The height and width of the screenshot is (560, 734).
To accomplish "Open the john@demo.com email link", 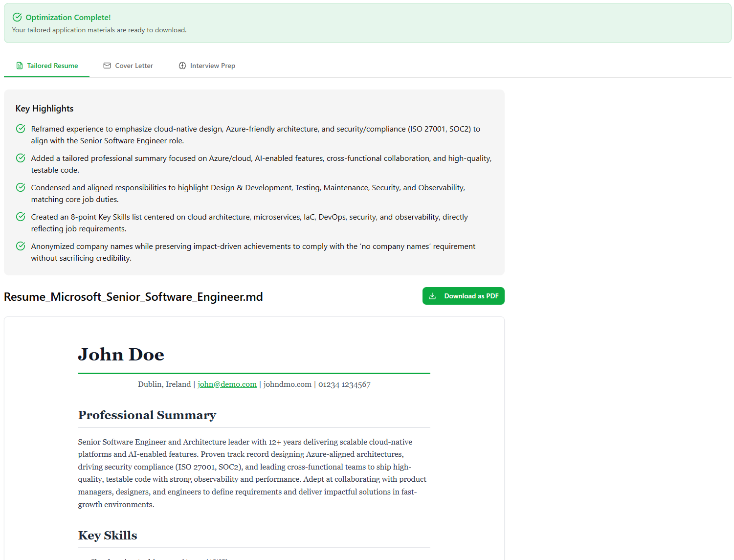I will pyautogui.click(x=227, y=384).
